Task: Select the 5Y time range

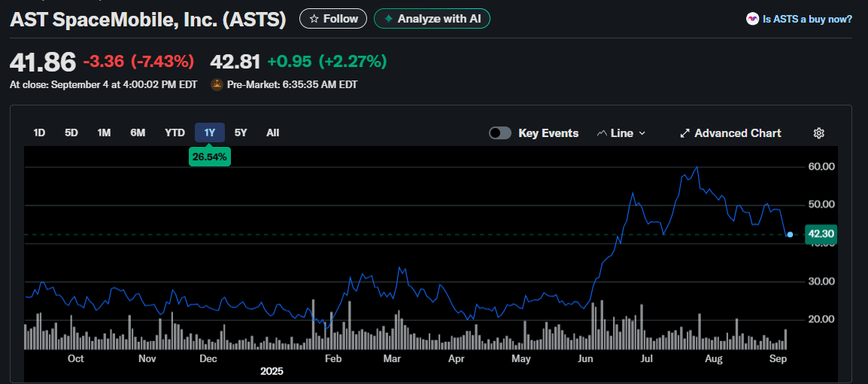Action: 241,133
